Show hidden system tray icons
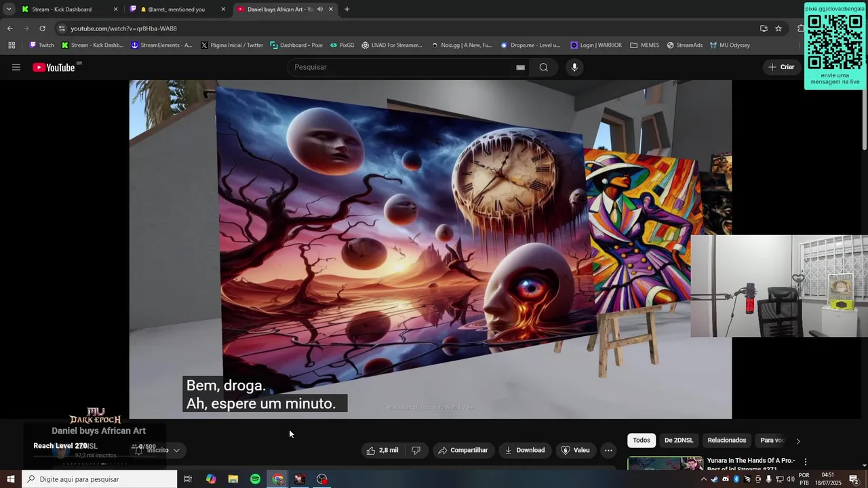Viewport: 868px width, 488px height. pyautogui.click(x=703, y=479)
